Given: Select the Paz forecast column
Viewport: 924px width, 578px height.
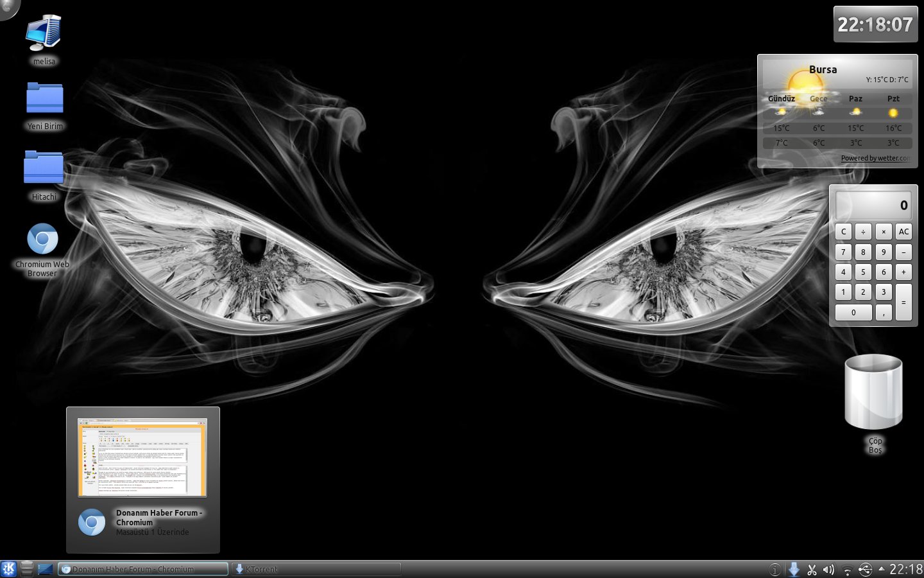Looking at the screenshot, I should 855,98.
